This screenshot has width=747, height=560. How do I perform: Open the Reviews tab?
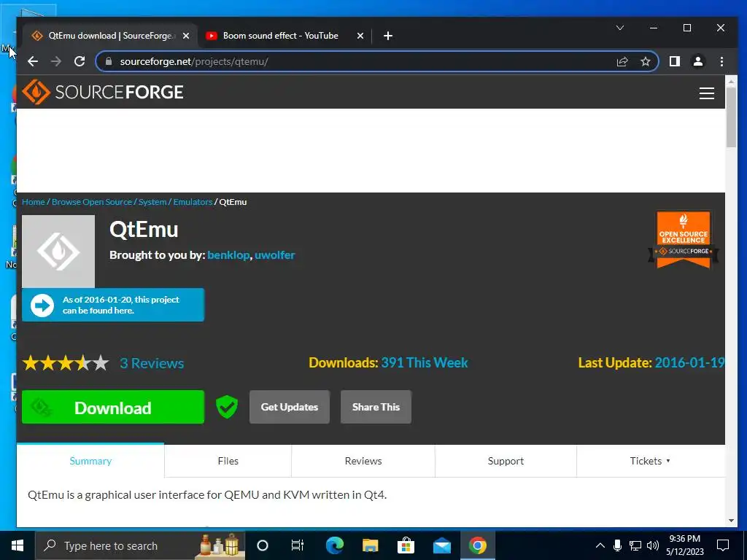(363, 461)
